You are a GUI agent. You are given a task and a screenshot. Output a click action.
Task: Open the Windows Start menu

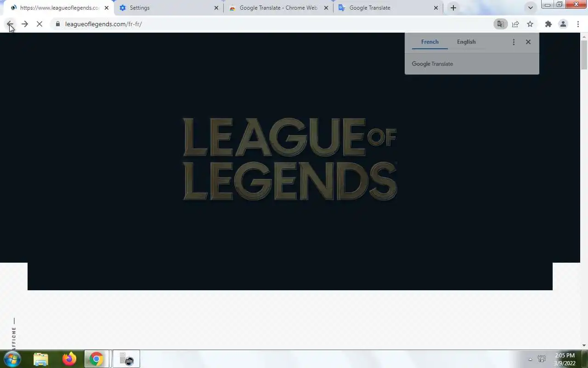pos(12,359)
